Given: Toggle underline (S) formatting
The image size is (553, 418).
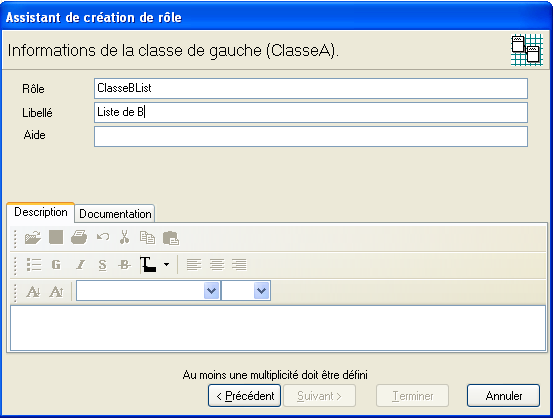Looking at the screenshot, I should (x=102, y=265).
